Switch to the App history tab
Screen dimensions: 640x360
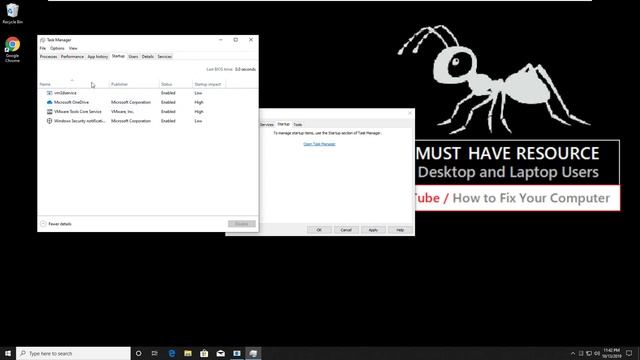point(98,57)
